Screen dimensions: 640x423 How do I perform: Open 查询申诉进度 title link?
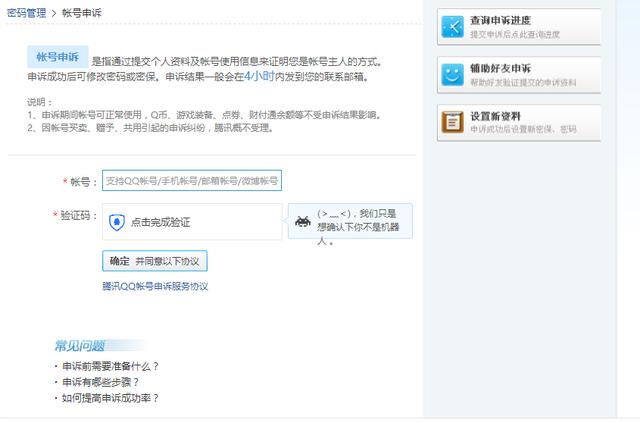pyautogui.click(x=500, y=20)
